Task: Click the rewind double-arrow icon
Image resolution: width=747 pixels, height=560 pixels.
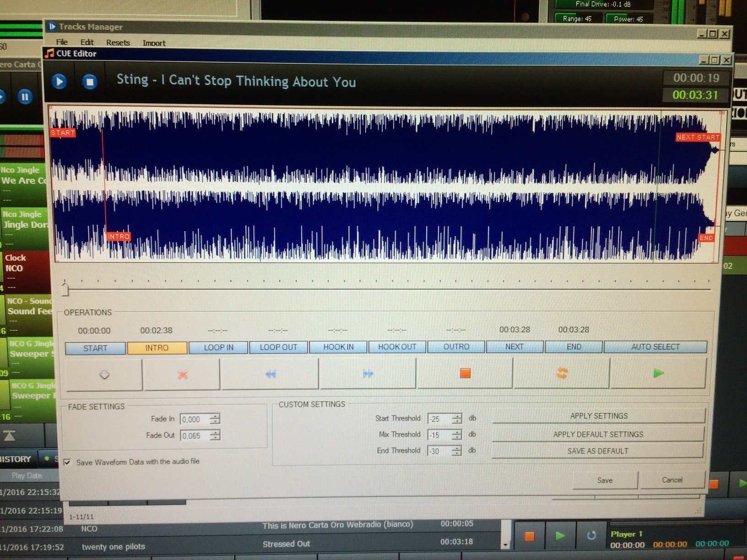Action: click(x=271, y=374)
